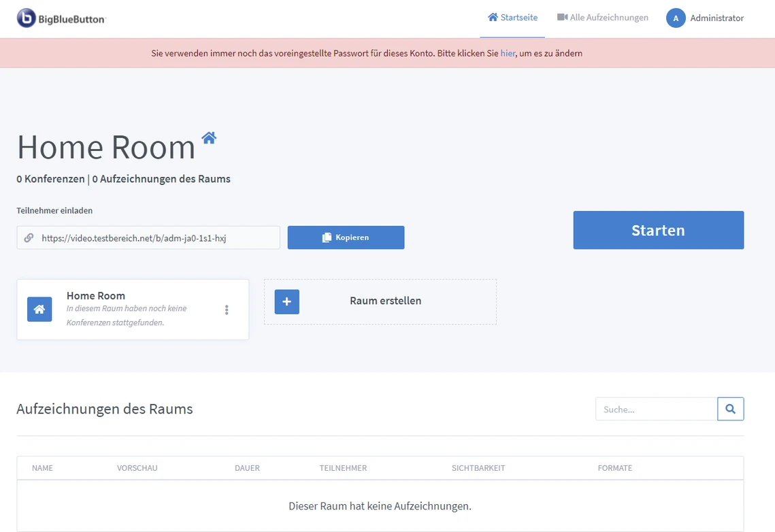Click the Kopieren button
This screenshot has height=532, width=775.
tap(346, 237)
